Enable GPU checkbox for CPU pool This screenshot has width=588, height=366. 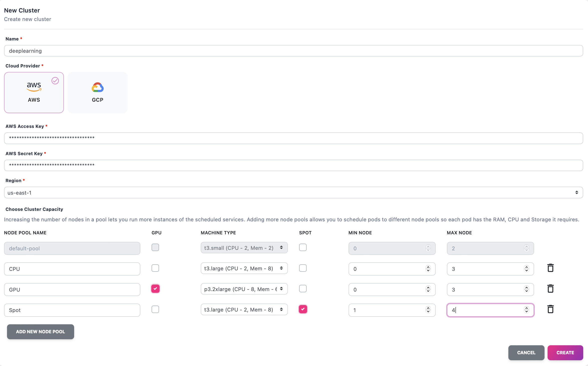click(155, 268)
